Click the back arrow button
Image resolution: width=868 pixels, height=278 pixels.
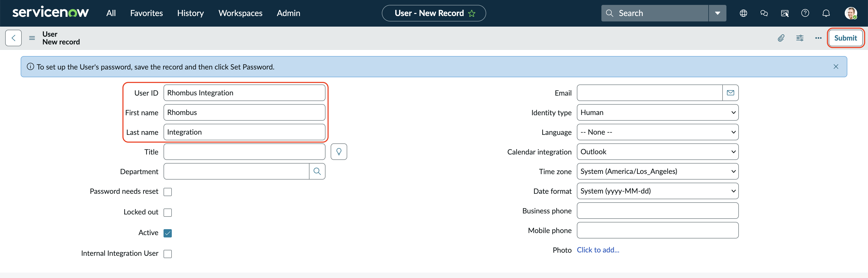[x=13, y=38]
